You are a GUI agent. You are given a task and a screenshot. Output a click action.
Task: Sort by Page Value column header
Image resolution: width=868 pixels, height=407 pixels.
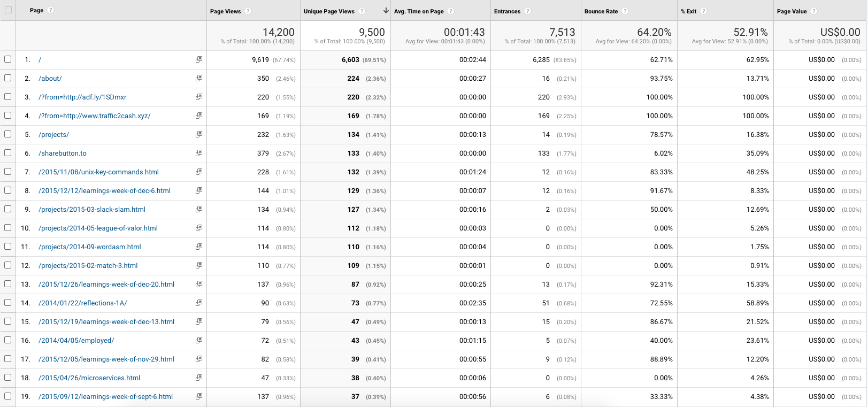(x=792, y=11)
